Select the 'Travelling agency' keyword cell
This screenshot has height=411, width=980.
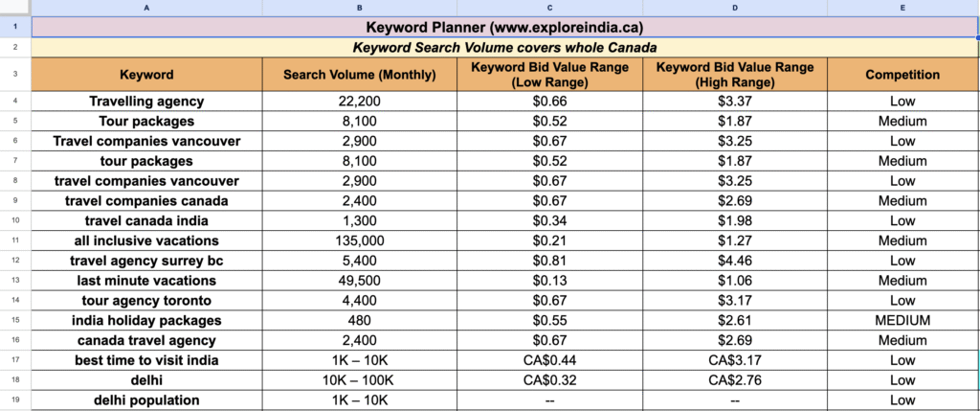(x=146, y=101)
